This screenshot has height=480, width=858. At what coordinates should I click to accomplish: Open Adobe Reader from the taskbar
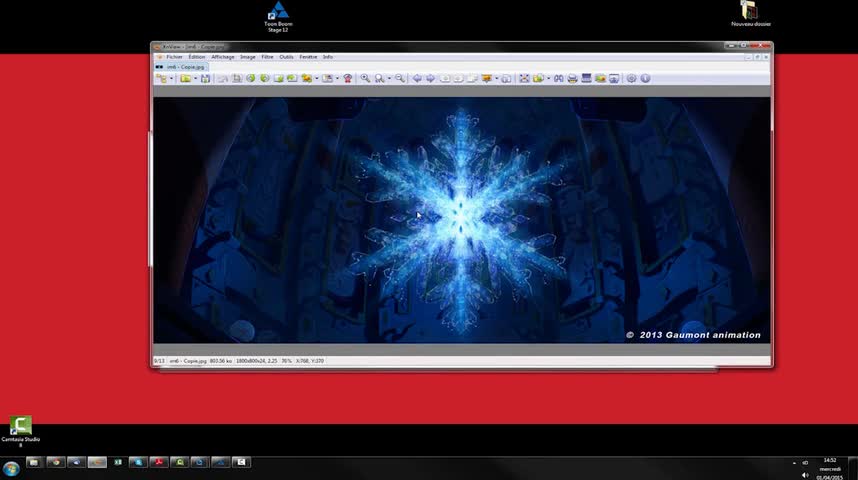159,462
